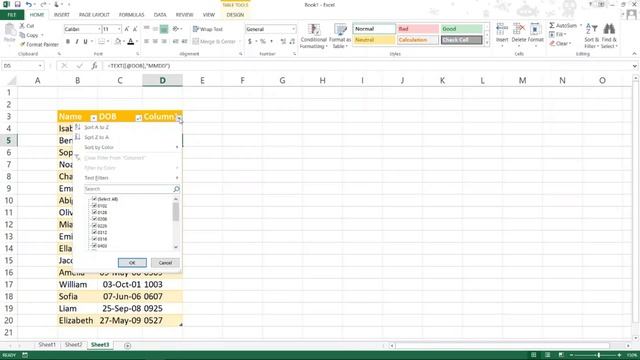The image size is (640, 360).
Task: Choose Sort A to Z in filter menu
Action: [x=127, y=127]
